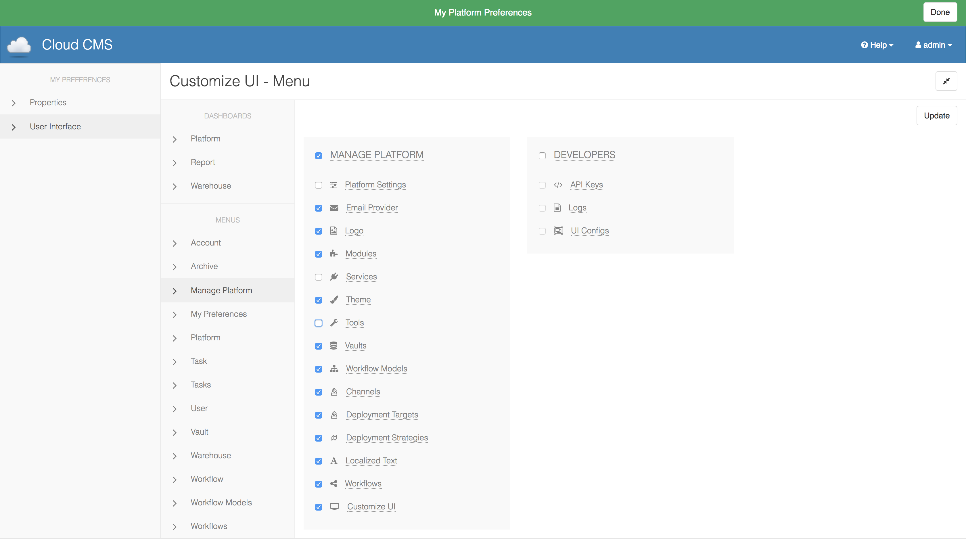Open the Report dashboard item
This screenshot has width=966, height=560.
click(x=203, y=162)
